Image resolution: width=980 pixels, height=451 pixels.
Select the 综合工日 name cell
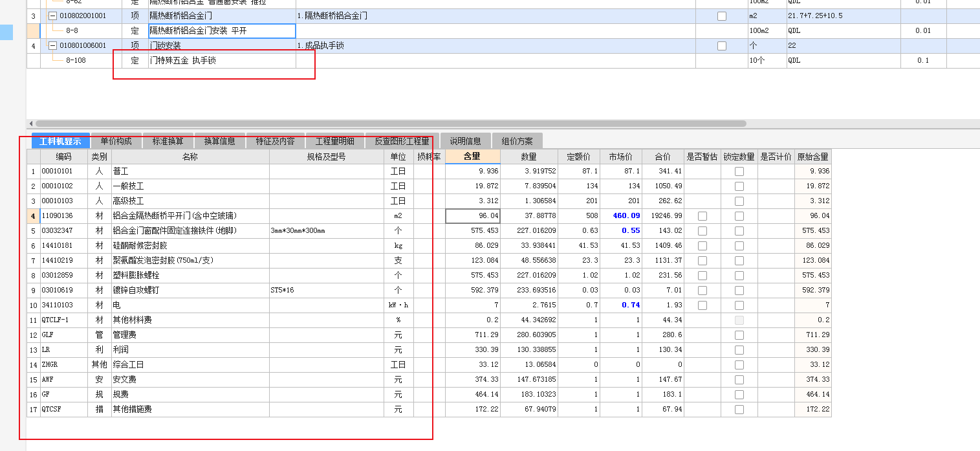click(x=190, y=365)
